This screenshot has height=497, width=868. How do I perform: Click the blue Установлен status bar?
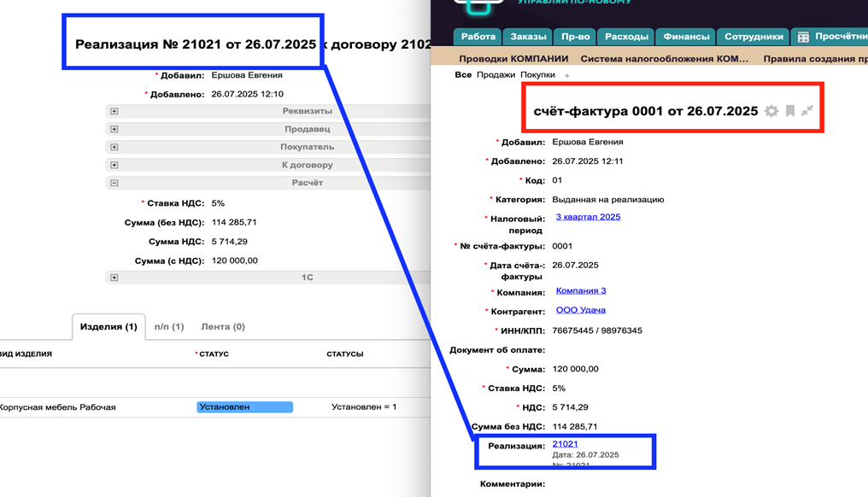pyautogui.click(x=244, y=407)
